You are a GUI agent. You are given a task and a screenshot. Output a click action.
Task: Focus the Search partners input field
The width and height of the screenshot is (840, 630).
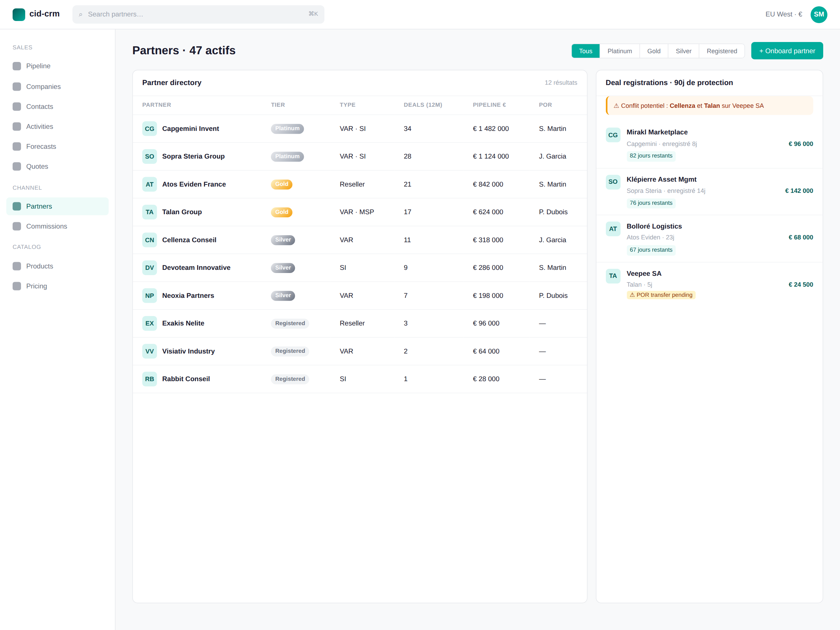pos(198,14)
